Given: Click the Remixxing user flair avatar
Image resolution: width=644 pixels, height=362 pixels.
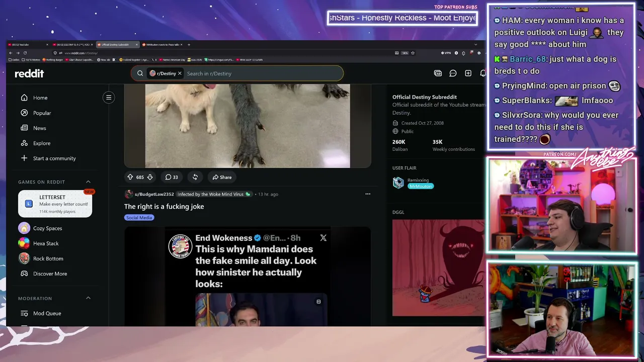Looking at the screenshot, I should (398, 183).
